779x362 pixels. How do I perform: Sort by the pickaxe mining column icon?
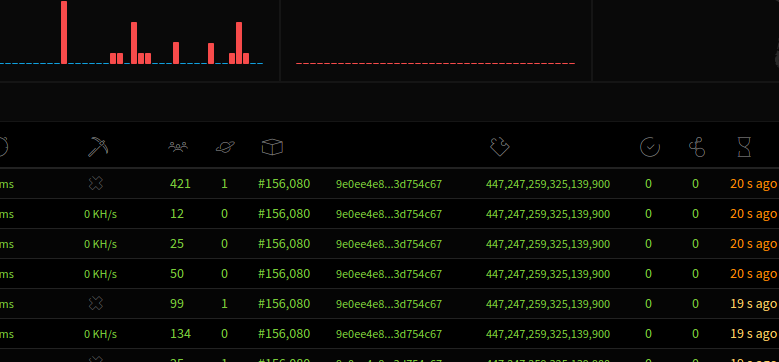pos(98,147)
